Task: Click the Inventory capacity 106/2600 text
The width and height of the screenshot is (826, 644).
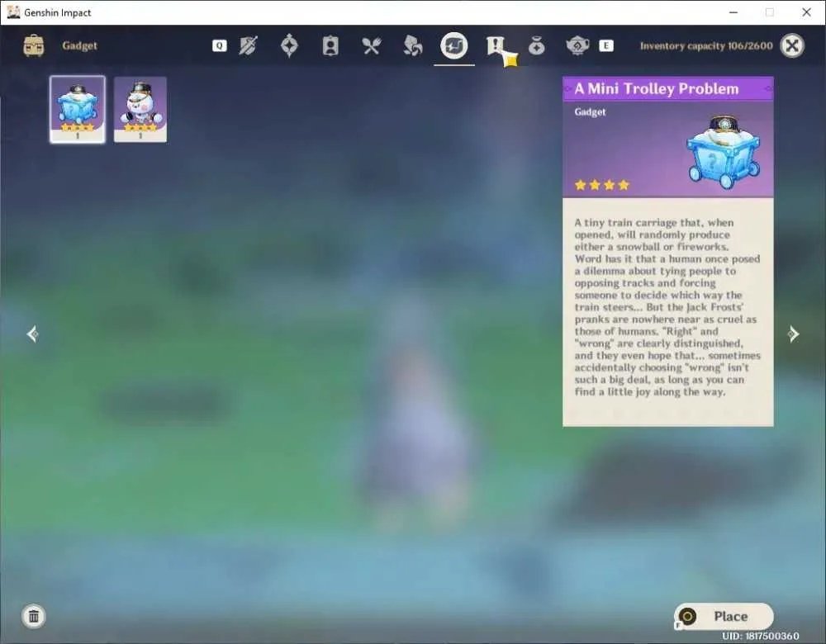Action: coord(706,45)
